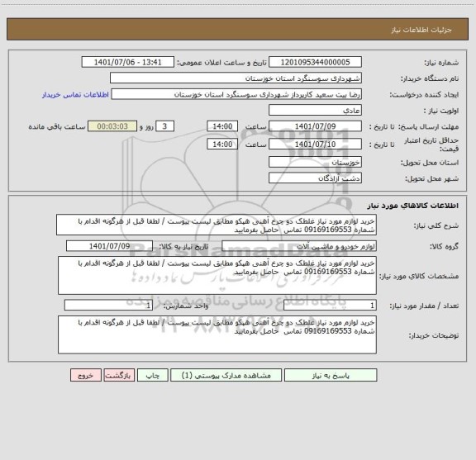
Task: Click the شرح کلی نیاز description box
Action: point(217,225)
